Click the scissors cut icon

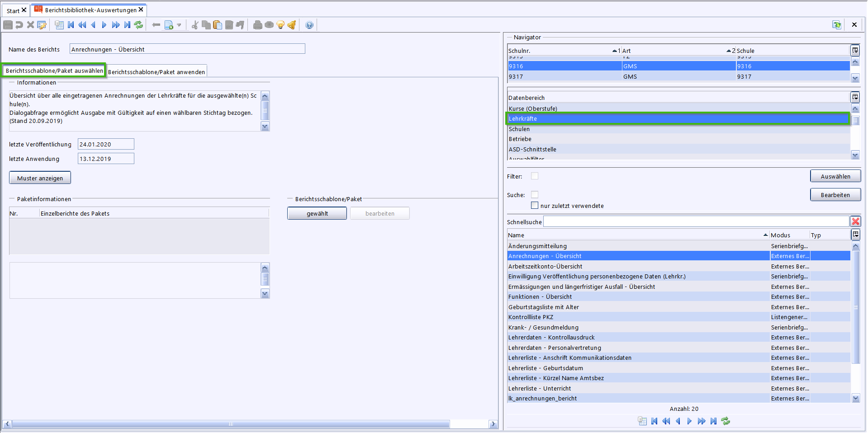tap(195, 25)
